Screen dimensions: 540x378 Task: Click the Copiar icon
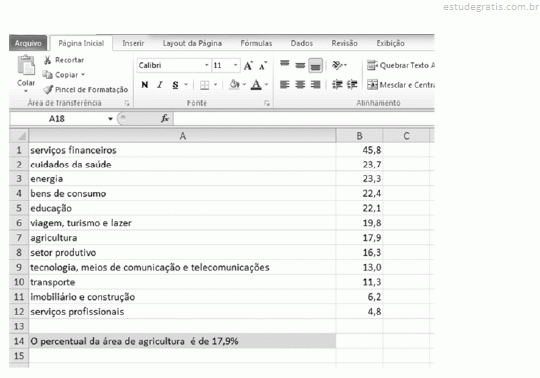click(x=47, y=75)
